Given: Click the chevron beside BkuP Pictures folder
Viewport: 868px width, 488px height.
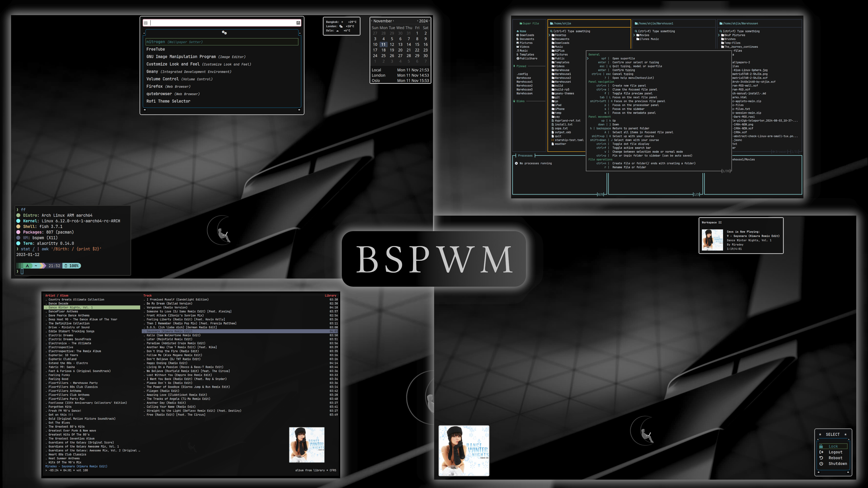Looking at the screenshot, I should pos(719,35).
